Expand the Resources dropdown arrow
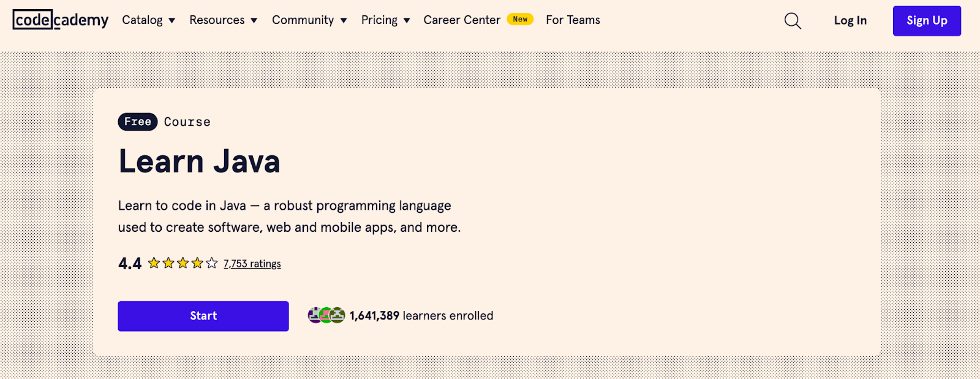The image size is (980, 379). [254, 21]
